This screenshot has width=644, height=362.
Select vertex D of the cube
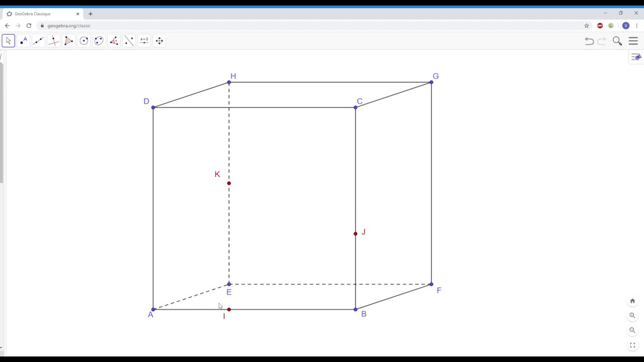click(x=153, y=107)
